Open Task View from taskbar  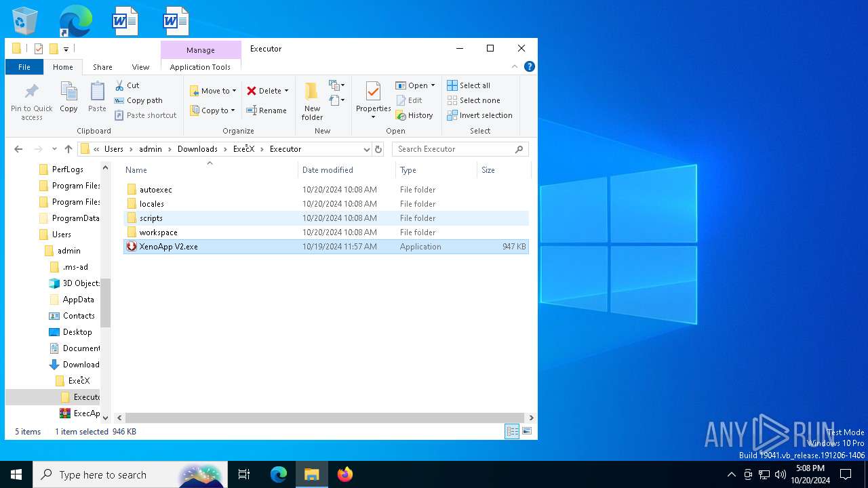(x=244, y=474)
